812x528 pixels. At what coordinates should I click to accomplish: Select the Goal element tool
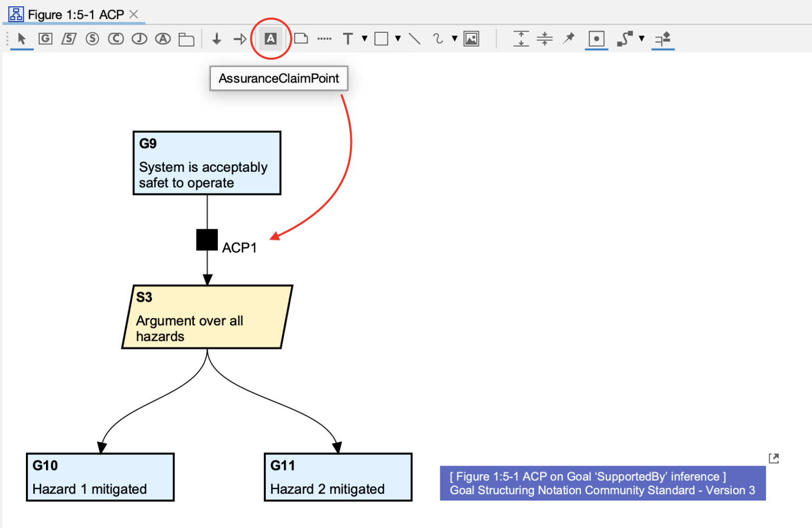(45, 39)
